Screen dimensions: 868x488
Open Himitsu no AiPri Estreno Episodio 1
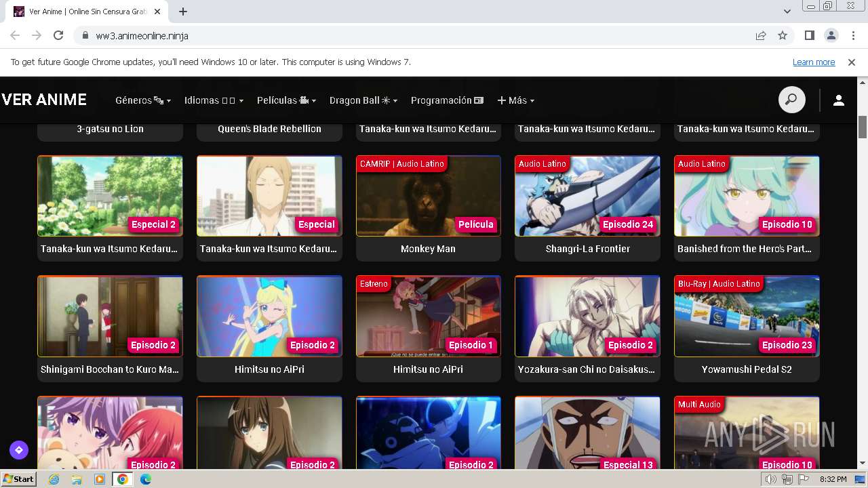(429, 316)
